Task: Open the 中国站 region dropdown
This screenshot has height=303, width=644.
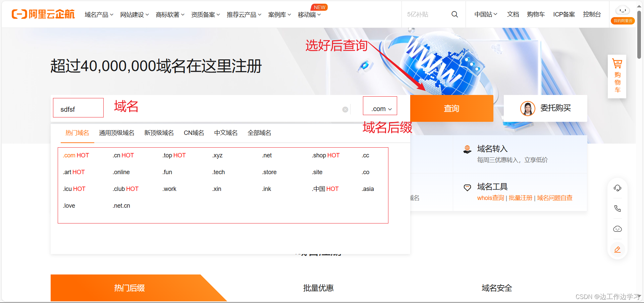Action: click(x=486, y=14)
